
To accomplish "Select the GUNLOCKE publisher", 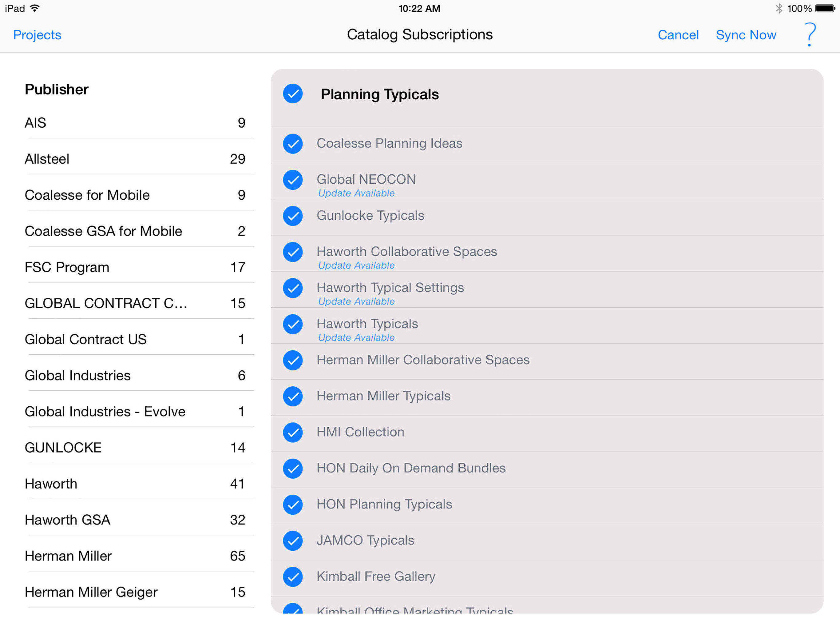I will pos(139,448).
